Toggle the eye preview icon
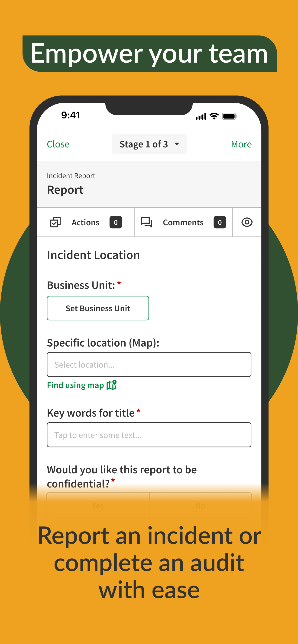 (247, 222)
